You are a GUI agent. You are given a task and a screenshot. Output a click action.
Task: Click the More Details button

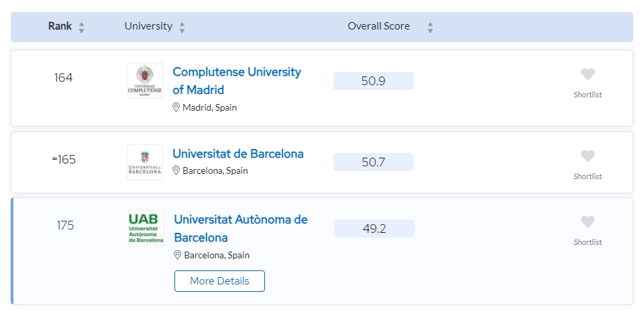pyautogui.click(x=219, y=281)
